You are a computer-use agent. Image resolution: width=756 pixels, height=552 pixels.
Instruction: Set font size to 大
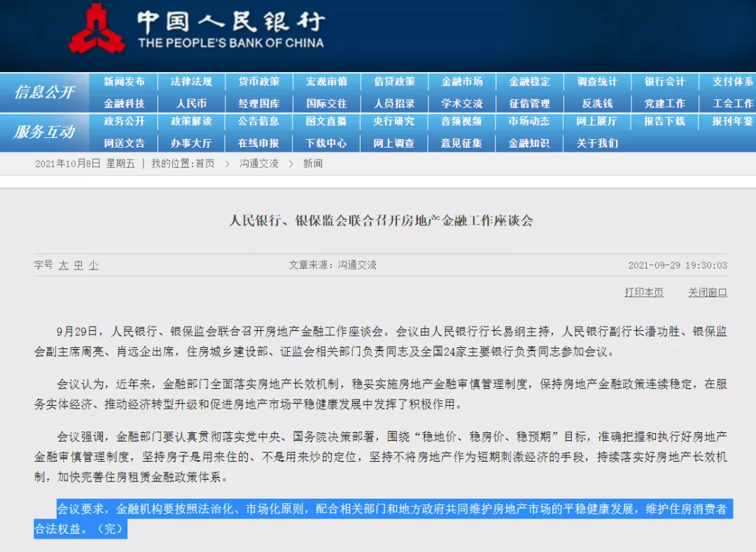tap(63, 265)
